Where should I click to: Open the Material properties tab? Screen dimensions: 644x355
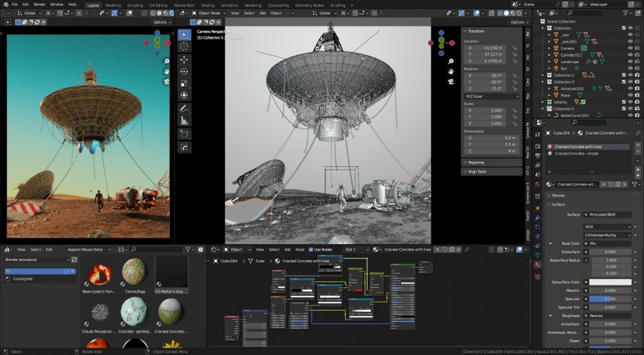[x=538, y=265]
